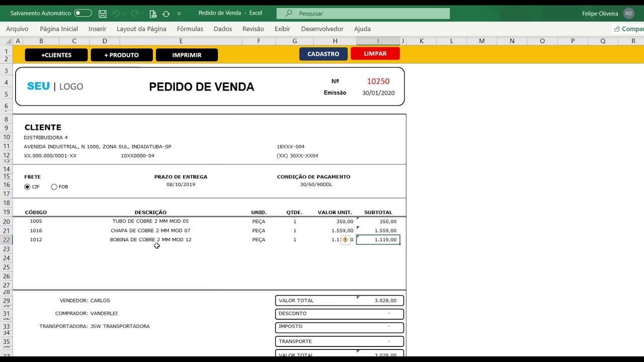This screenshot has width=644, height=362.
Task: Click the refresh circular arrows icon
Action: tap(166, 14)
